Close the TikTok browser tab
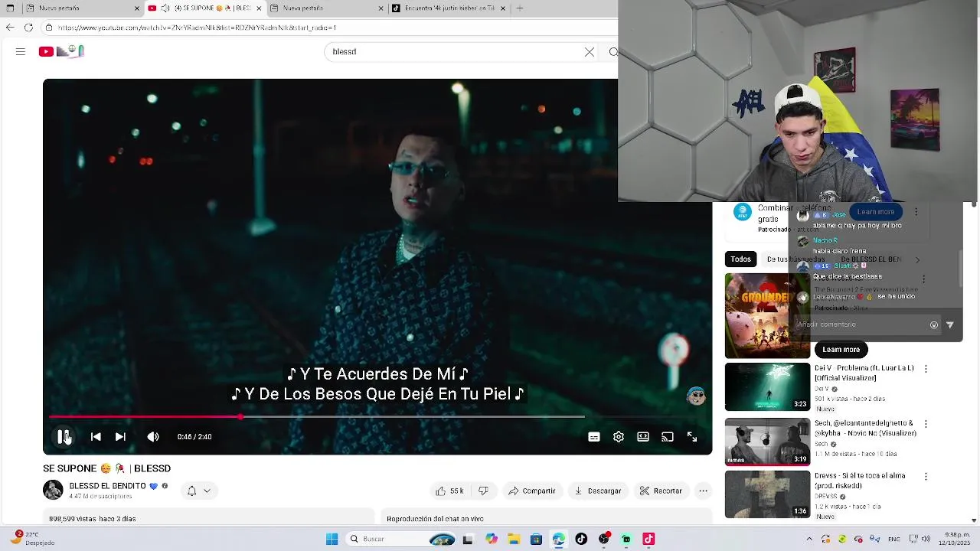The width and height of the screenshot is (980, 551). pyautogui.click(x=503, y=8)
